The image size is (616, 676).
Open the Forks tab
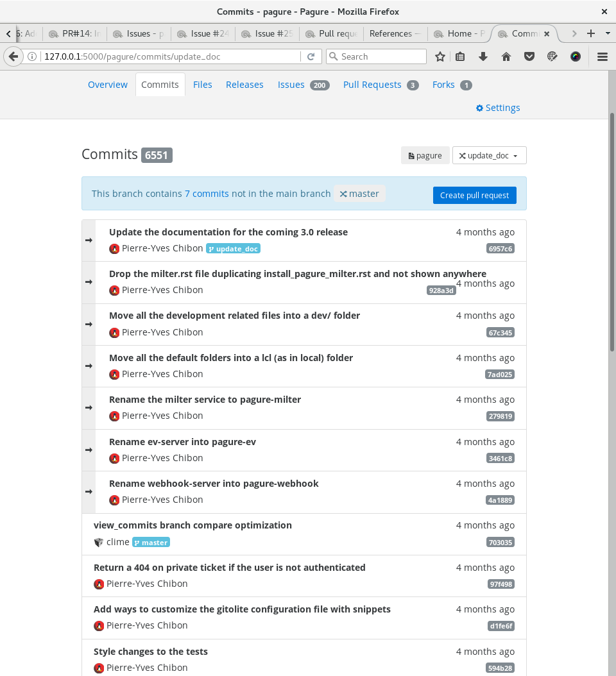tap(452, 85)
